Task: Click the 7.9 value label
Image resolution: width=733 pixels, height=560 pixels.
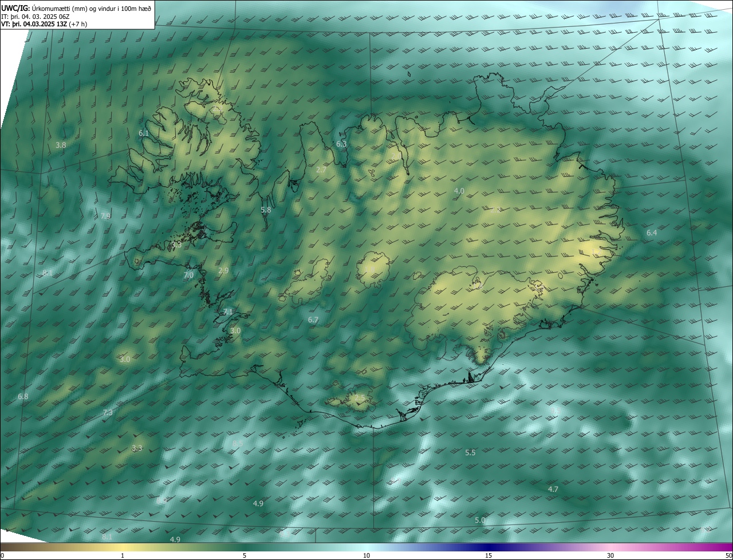Action: [x=105, y=216]
